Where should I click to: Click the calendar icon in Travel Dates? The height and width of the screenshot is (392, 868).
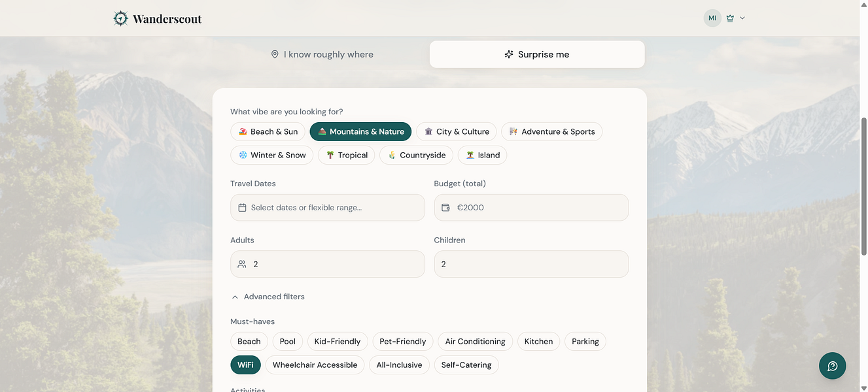pos(242,208)
